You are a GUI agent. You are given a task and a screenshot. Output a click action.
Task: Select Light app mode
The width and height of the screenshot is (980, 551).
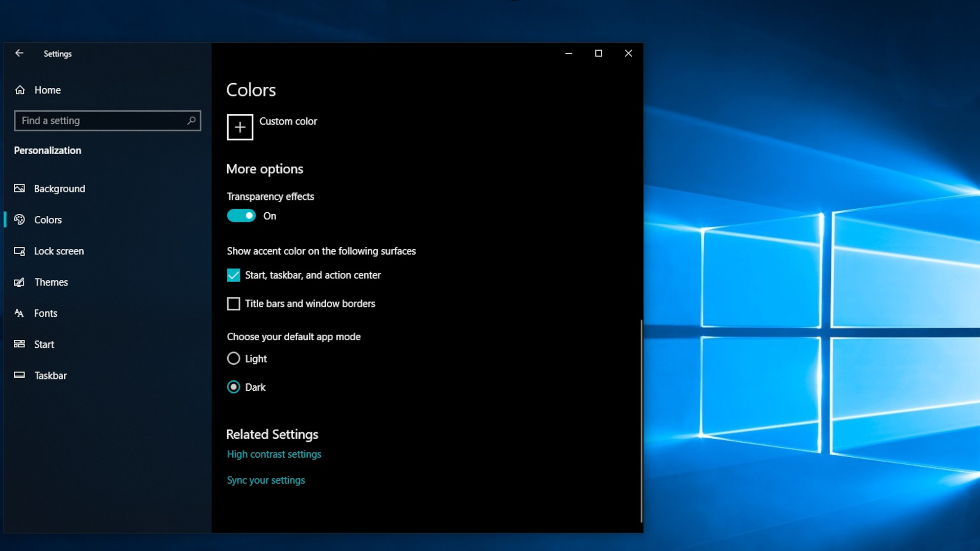(x=233, y=359)
